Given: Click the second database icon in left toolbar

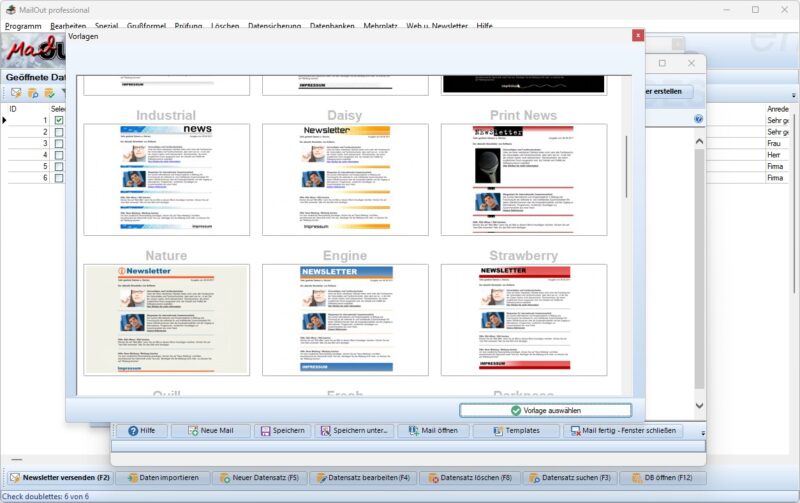Looking at the screenshot, I should coord(33,93).
